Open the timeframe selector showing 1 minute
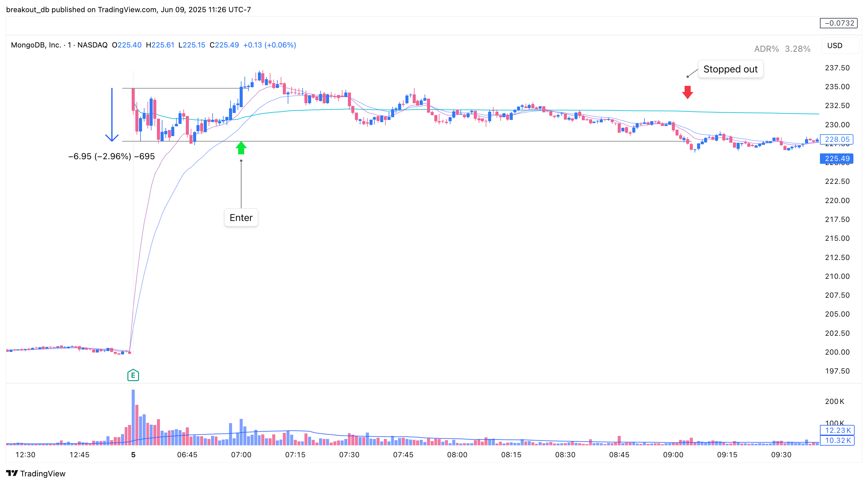Screen dimensions: 868x484 click(70, 45)
